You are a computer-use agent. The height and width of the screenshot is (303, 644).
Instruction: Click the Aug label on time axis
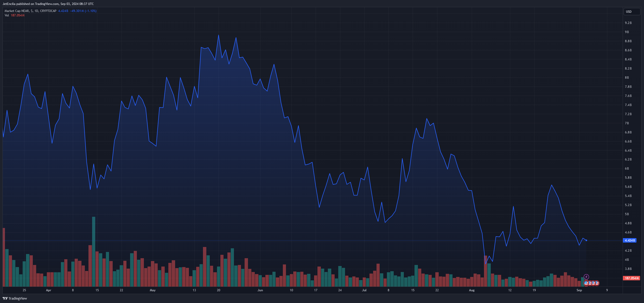point(472,290)
